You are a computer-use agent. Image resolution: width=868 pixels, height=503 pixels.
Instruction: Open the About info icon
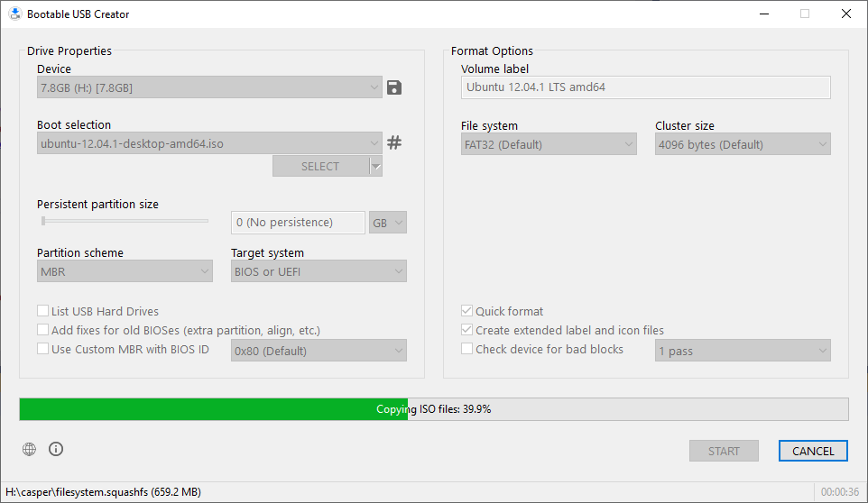(x=56, y=449)
